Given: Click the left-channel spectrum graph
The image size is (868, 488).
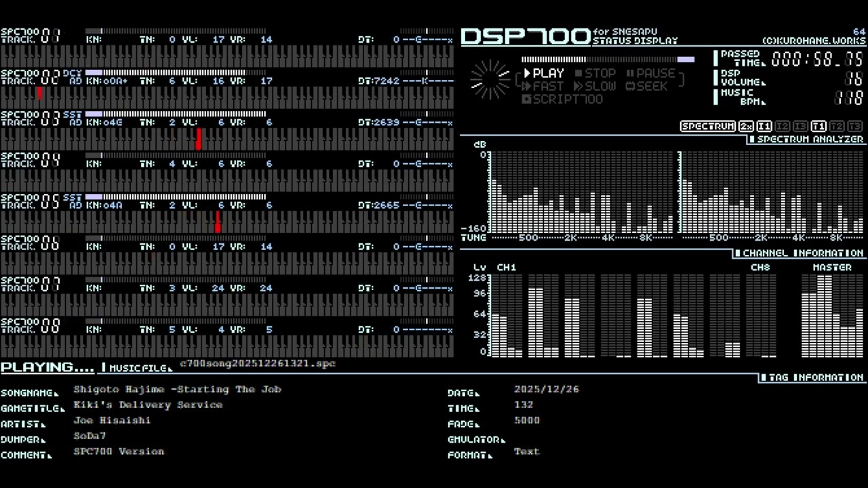Looking at the screenshot, I should click(x=582, y=192).
